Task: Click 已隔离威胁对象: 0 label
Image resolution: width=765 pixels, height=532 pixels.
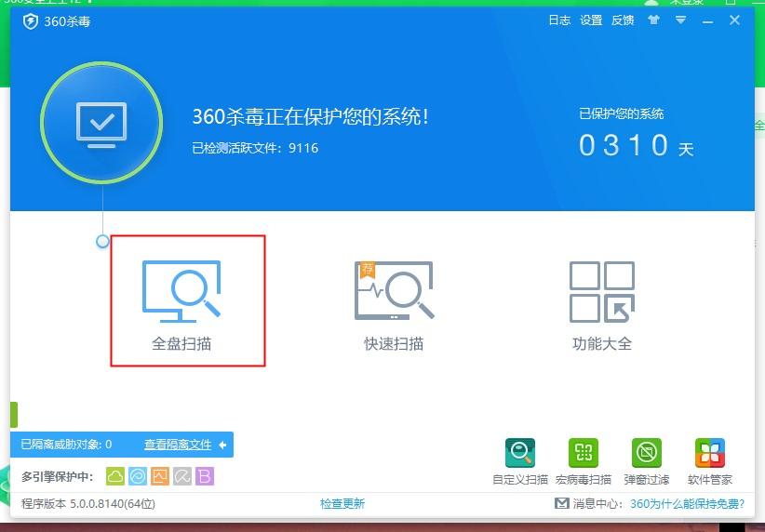Action: pos(66,445)
